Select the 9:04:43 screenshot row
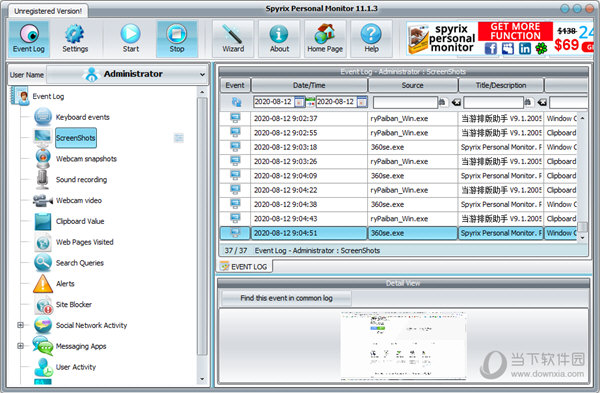 point(398,219)
